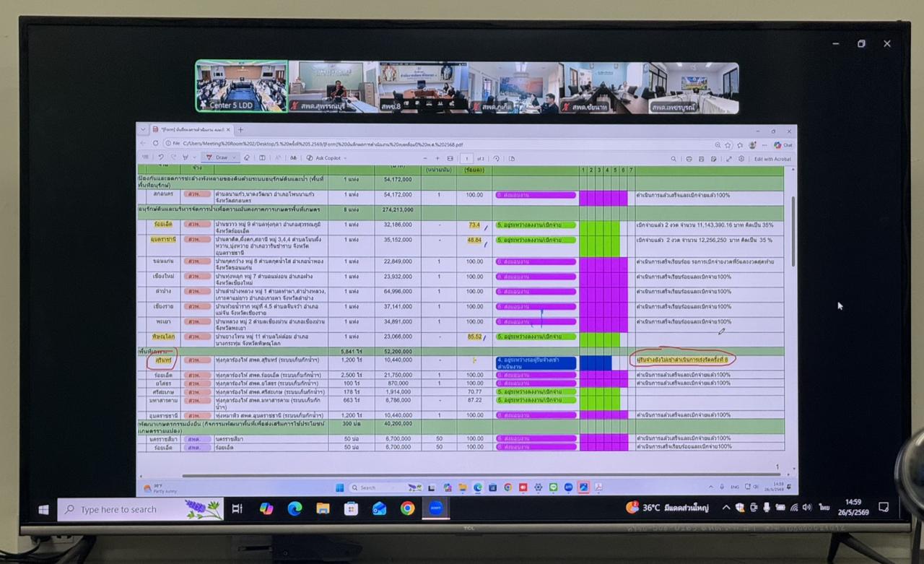
Task: Click the 73.4 percentage cell
Action: (x=474, y=225)
